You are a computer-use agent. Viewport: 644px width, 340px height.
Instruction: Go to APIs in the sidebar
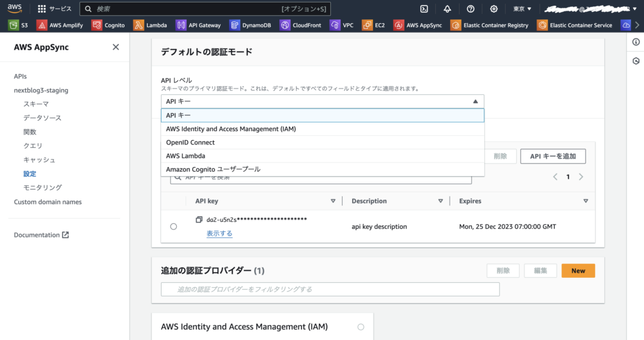(x=20, y=77)
